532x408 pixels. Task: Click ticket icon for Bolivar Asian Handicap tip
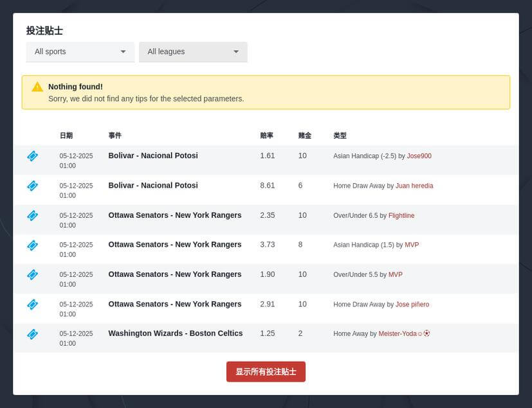pyautogui.click(x=32, y=156)
